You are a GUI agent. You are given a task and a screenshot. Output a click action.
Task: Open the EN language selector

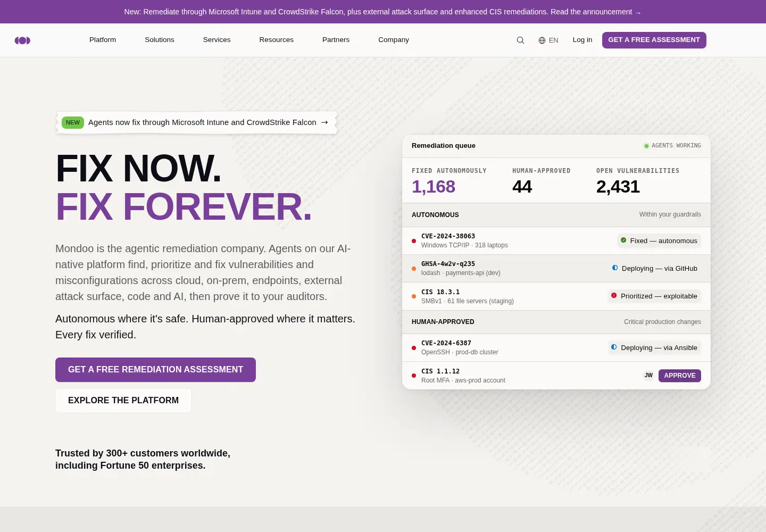point(548,40)
